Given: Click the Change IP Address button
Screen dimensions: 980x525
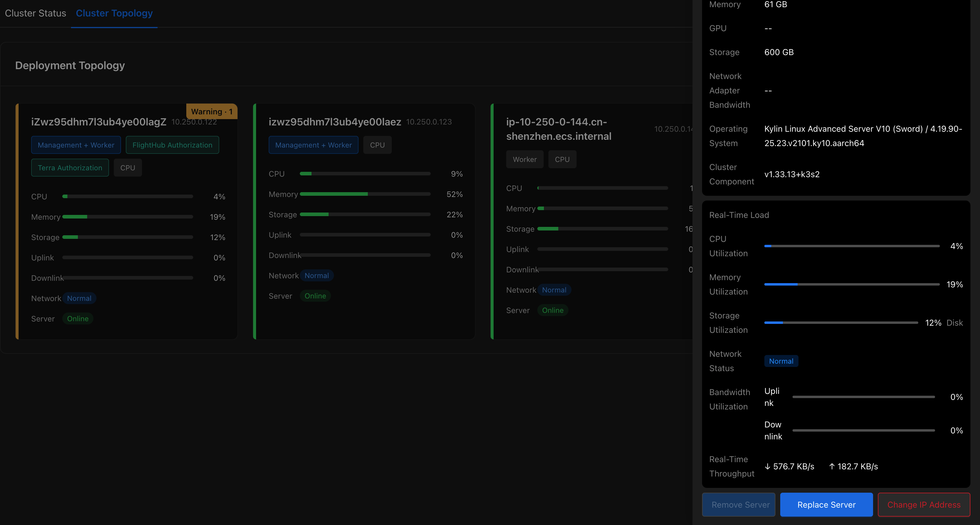Looking at the screenshot, I should pos(924,504).
